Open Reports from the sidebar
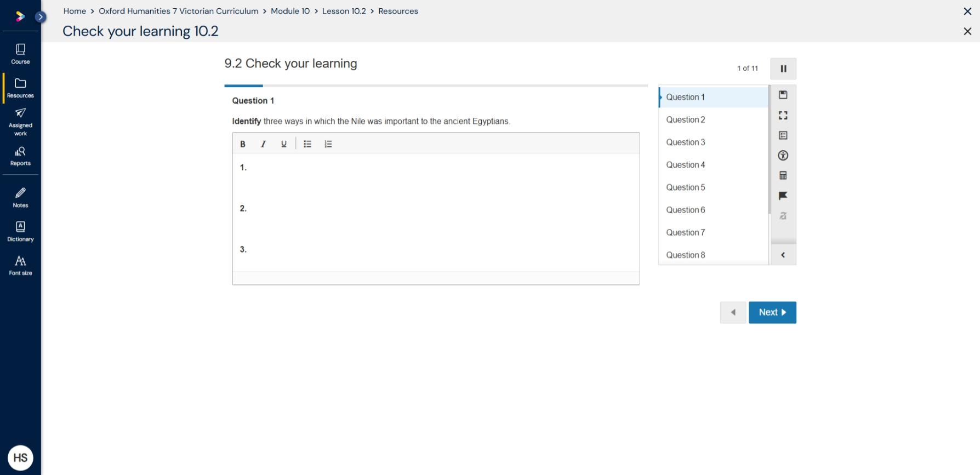 20,156
